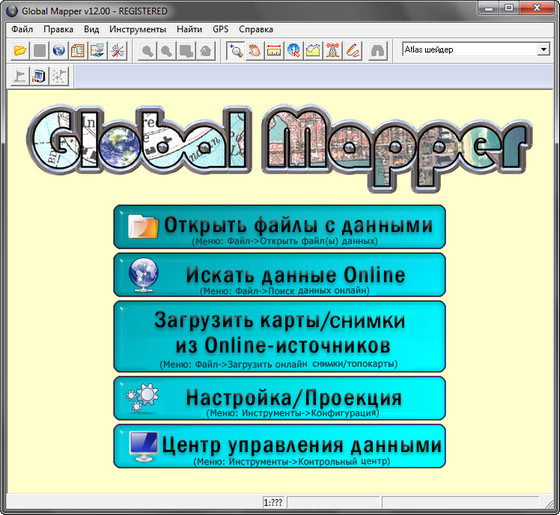The height and width of the screenshot is (515, 560).
Task: Open the Справка menu
Action: [x=256, y=29]
